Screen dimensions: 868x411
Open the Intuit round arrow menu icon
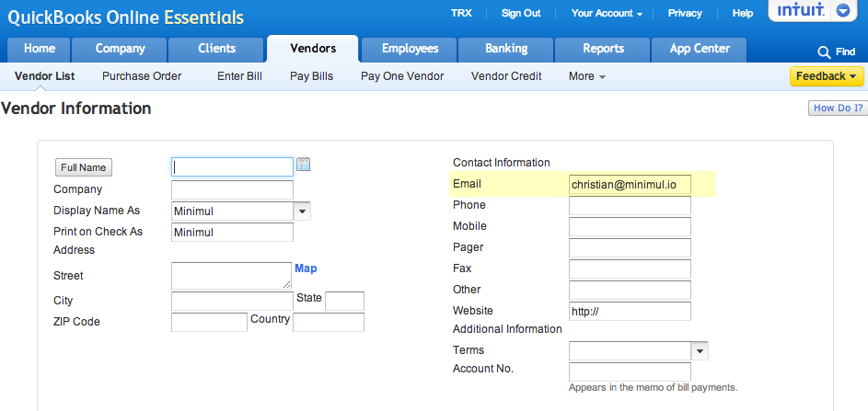(842, 11)
